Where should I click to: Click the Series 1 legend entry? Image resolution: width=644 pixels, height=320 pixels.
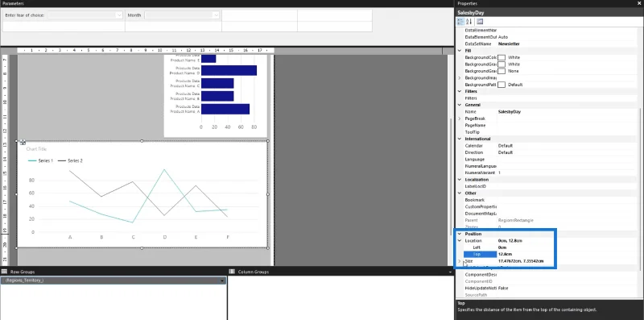click(41, 161)
